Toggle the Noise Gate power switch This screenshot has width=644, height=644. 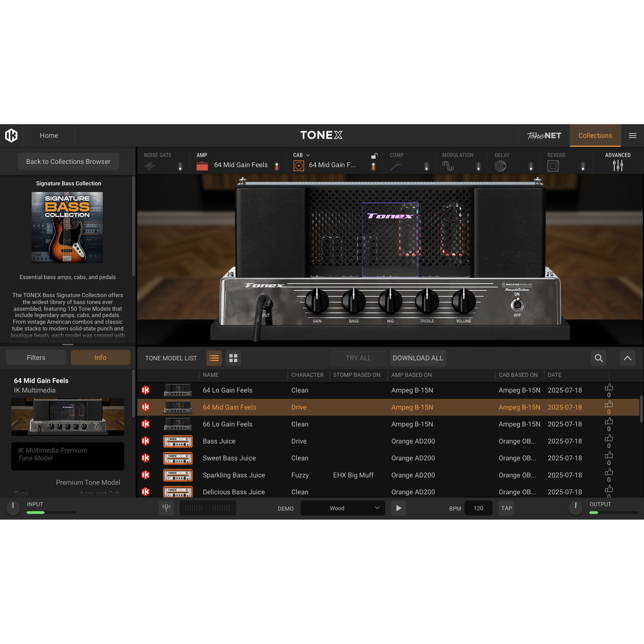point(180,166)
